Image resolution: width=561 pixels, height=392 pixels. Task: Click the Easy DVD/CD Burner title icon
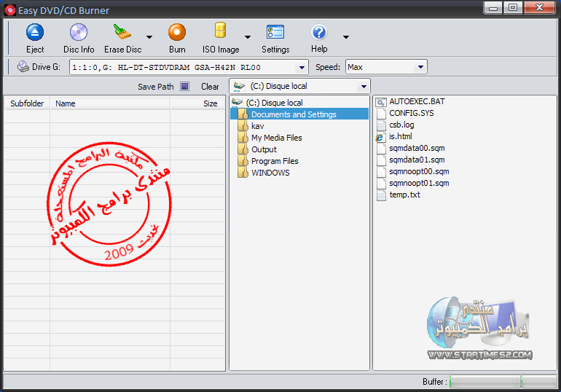[x=9, y=10]
